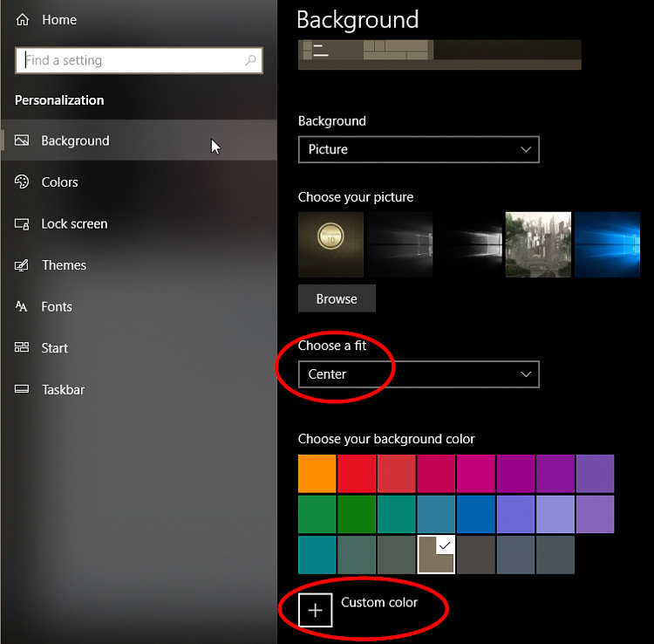The width and height of the screenshot is (654, 644).
Task: Pick the dark gray swatch beside the tan one
Action: pyautogui.click(x=476, y=555)
